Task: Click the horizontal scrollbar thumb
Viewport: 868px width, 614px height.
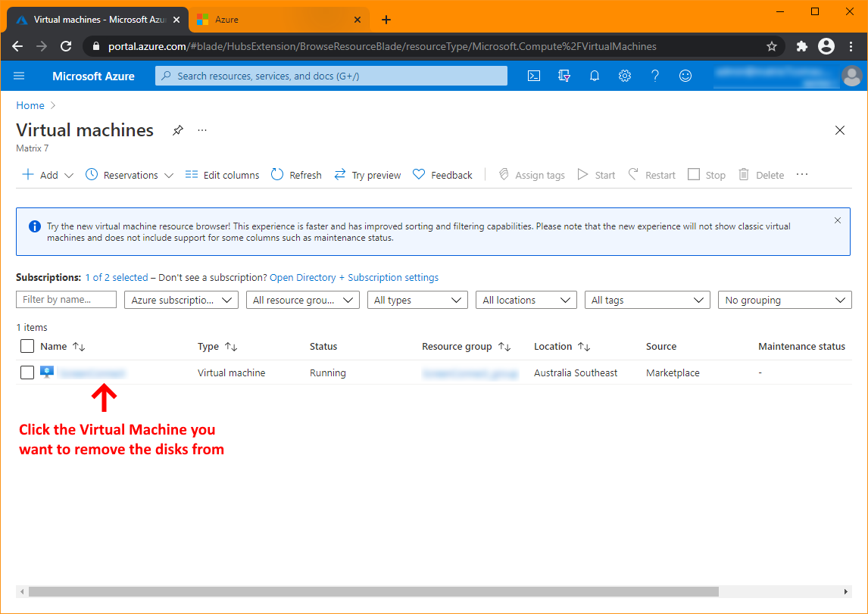Action: coord(373,591)
